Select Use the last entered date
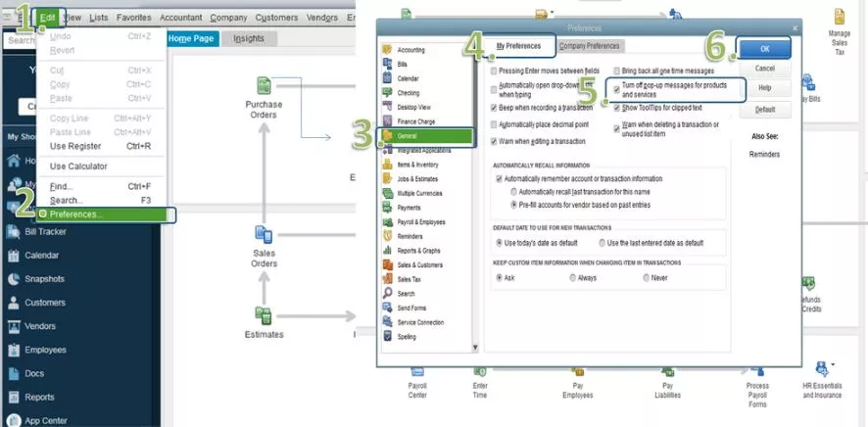868x427 pixels. pyautogui.click(x=603, y=243)
